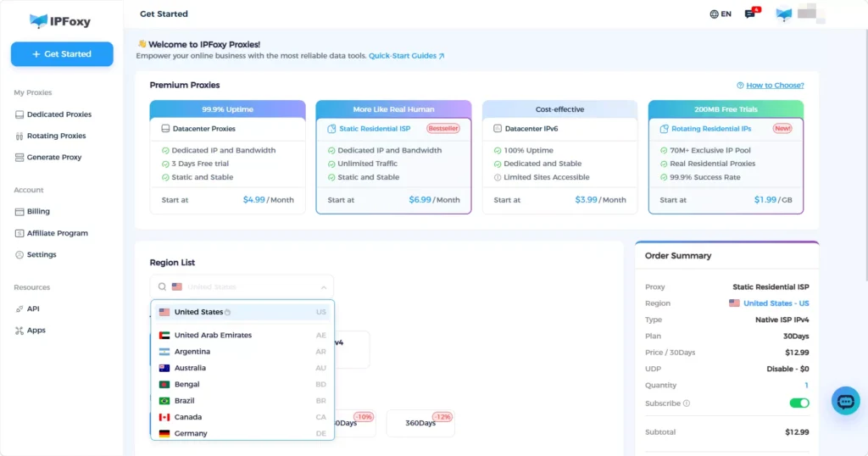Click the Affiliate Program icon
The width and height of the screenshot is (868, 456).
(x=19, y=233)
